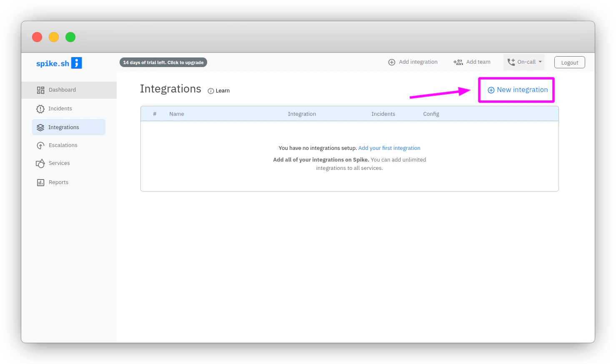Select the Dashboard icon in sidebar

tap(40, 90)
